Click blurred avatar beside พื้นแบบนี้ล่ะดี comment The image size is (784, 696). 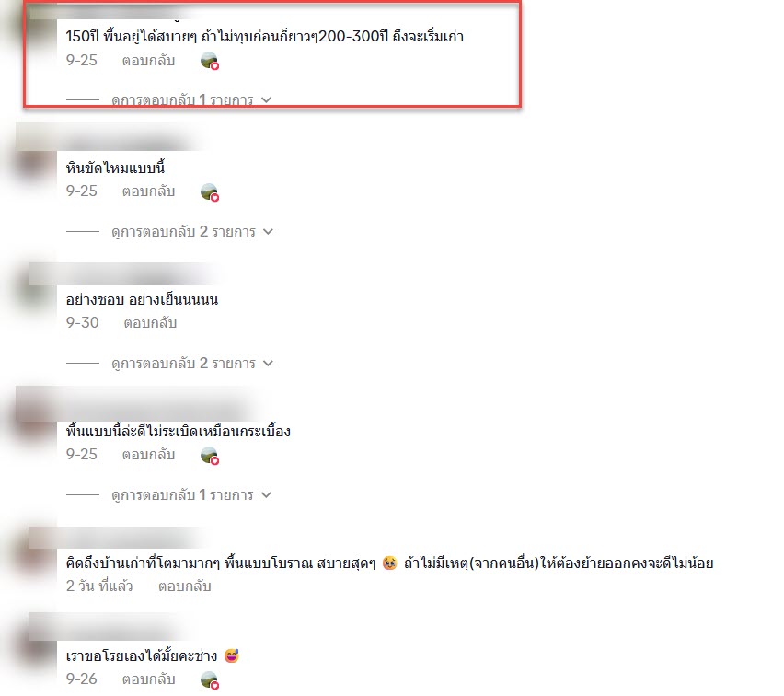tap(34, 423)
